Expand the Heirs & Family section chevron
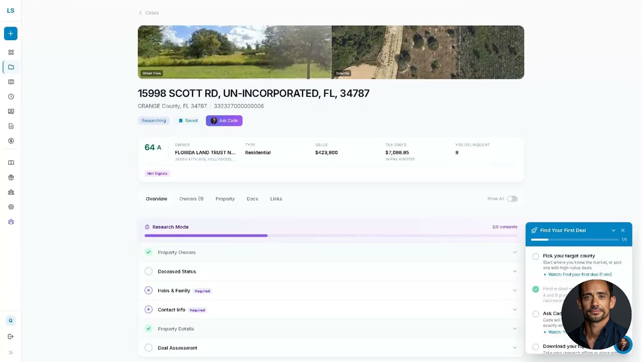 point(515,291)
